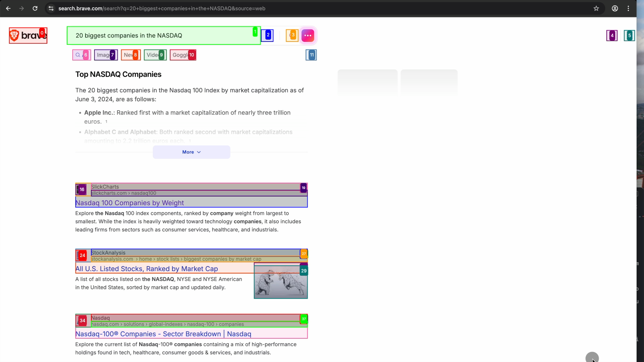Click the Nasdaq site name above the result

click(100, 318)
